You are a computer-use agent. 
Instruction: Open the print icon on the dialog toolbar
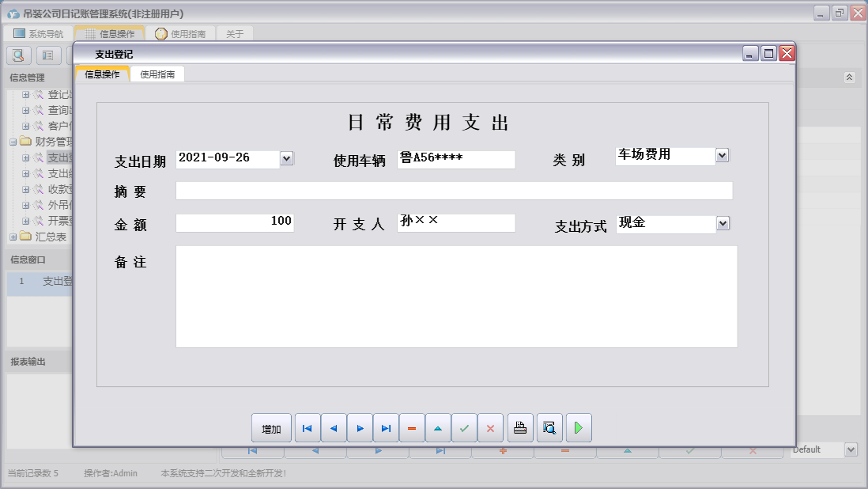(x=519, y=427)
